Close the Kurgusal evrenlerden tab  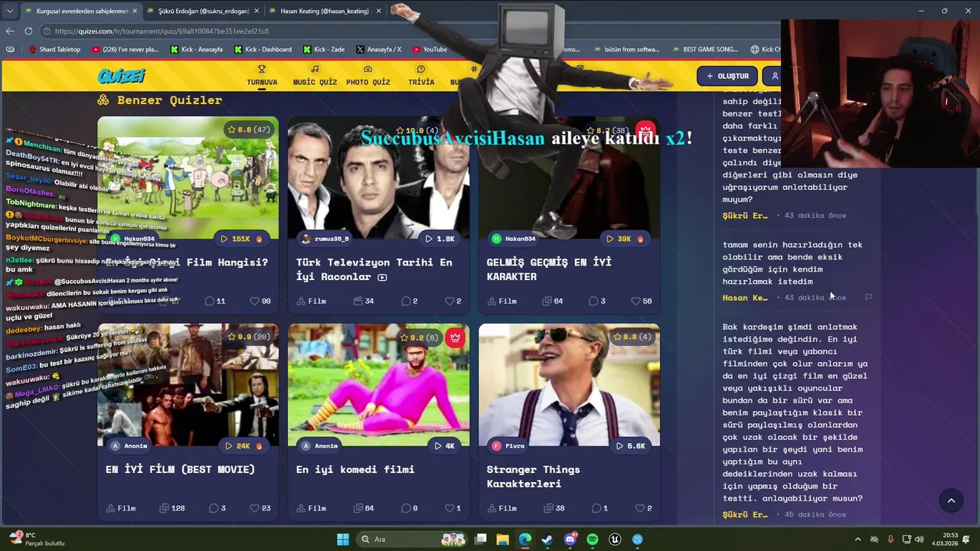pyautogui.click(x=135, y=11)
